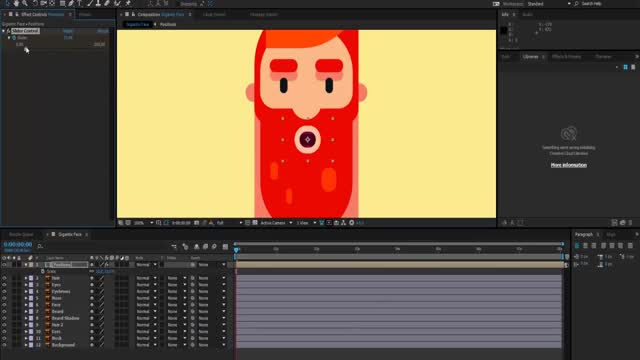
Task: Expand the Hair layer properties
Action: (x=26, y=278)
